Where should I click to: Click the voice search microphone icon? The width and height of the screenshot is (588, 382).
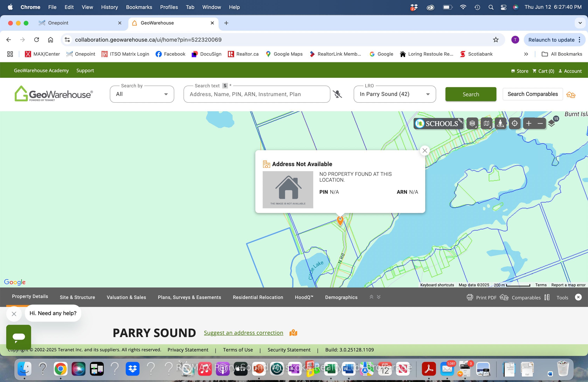337,94
